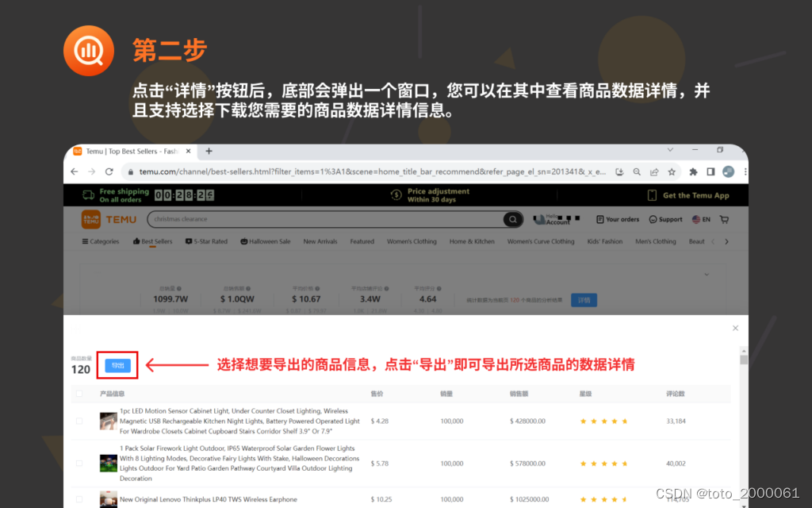Click the star rating of the $ 4.28 row
Image resolution: width=812 pixels, height=508 pixels.
point(603,421)
